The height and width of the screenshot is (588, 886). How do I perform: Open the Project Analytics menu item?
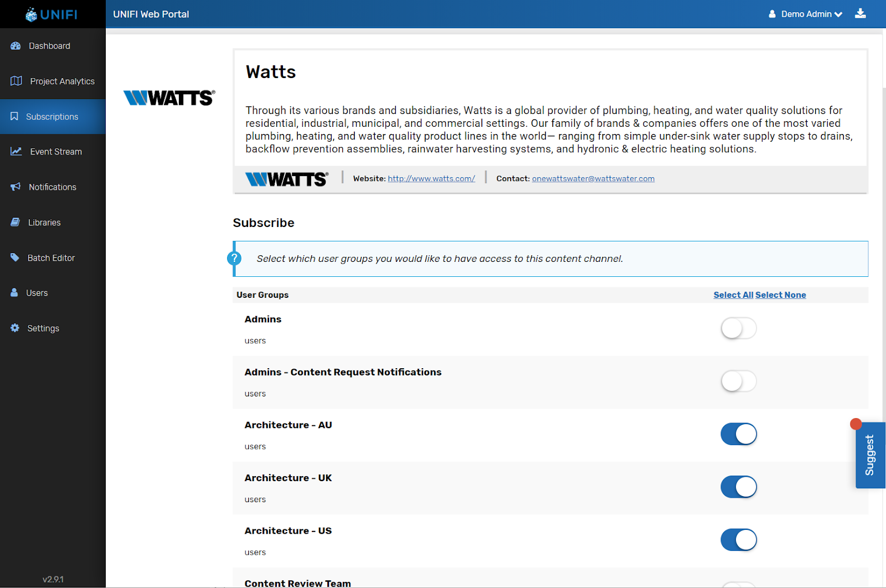pyautogui.click(x=53, y=81)
